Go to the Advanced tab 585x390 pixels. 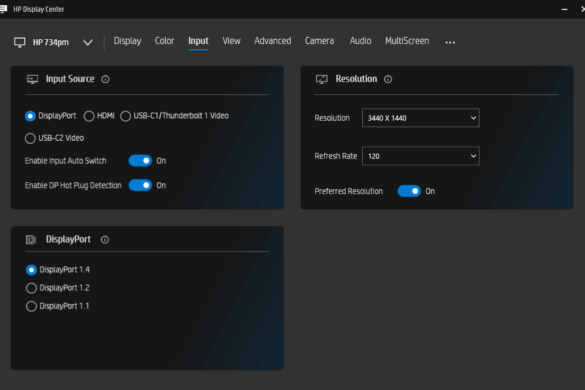coord(273,41)
